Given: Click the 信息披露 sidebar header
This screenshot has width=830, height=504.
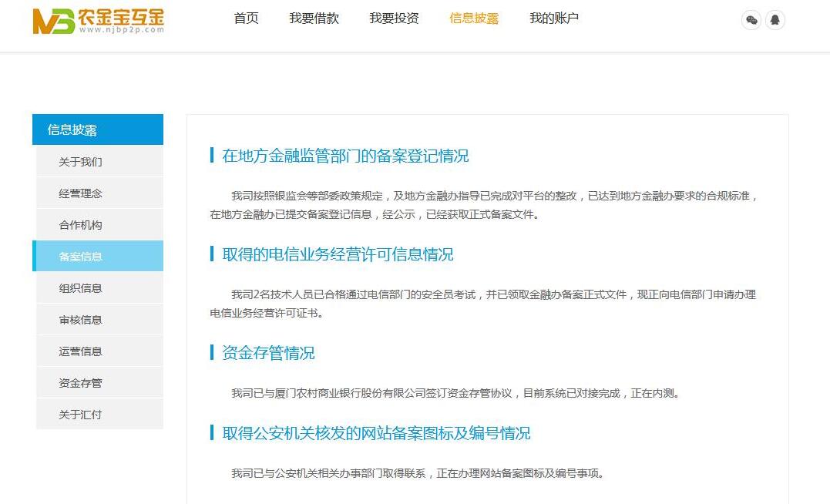Looking at the screenshot, I should tap(98, 129).
